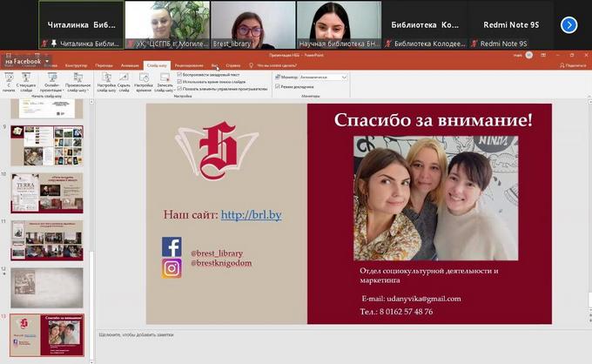Image resolution: width=592 pixels, height=364 pixels.
Task: Select slide 11 thumbnail
Action: click(x=47, y=240)
